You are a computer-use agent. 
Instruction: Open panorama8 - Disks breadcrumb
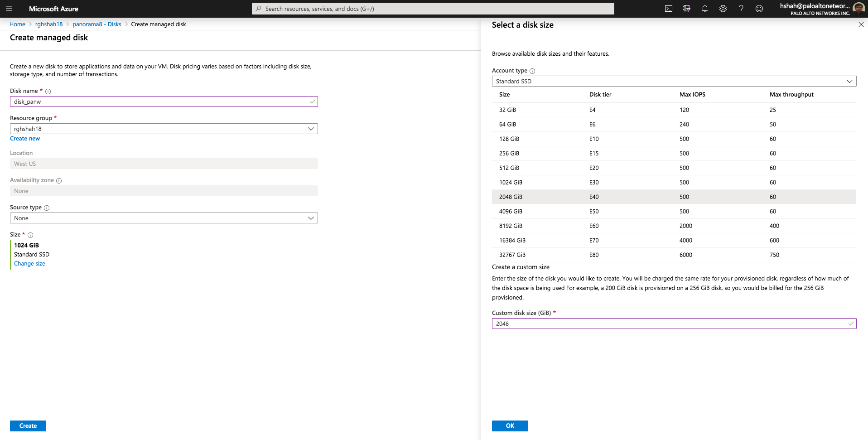click(x=96, y=24)
